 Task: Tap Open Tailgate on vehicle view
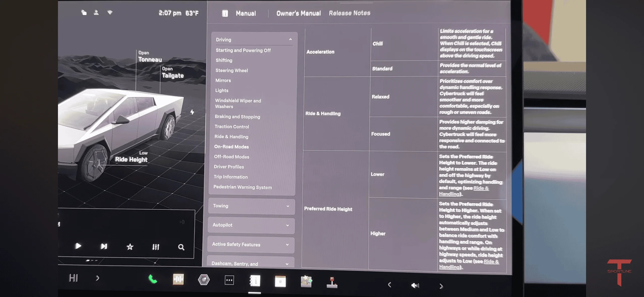click(173, 73)
